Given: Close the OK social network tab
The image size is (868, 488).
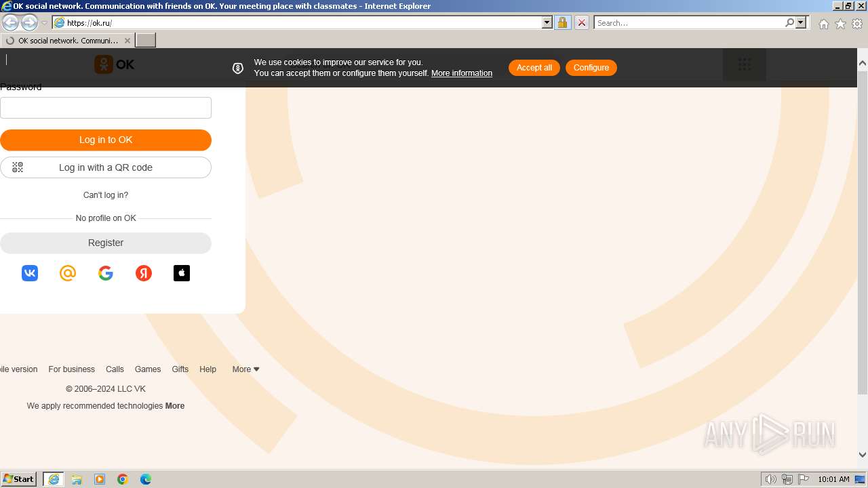Looking at the screenshot, I should [127, 41].
